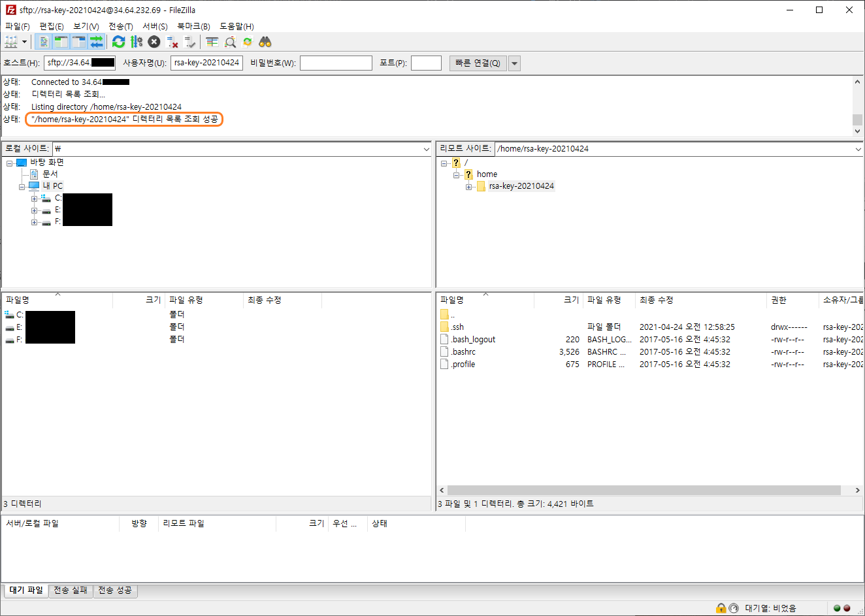
Task: Click the remote list horizontal scrollbar
Action: 644,490
